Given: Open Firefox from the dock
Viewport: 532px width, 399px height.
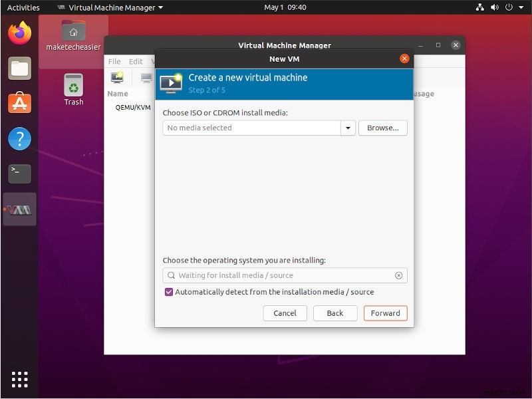Looking at the screenshot, I should 19,31.
